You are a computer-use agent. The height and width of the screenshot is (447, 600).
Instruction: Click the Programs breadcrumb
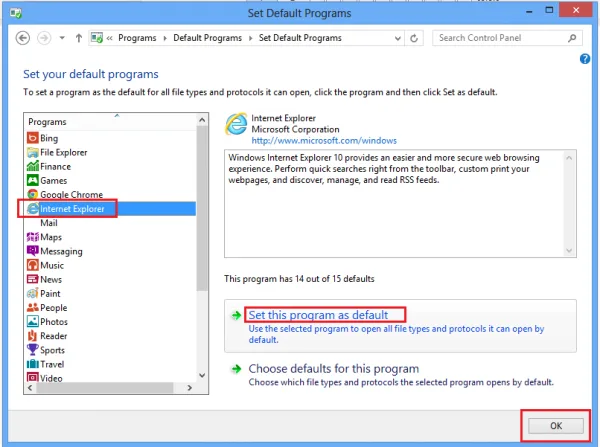point(137,38)
